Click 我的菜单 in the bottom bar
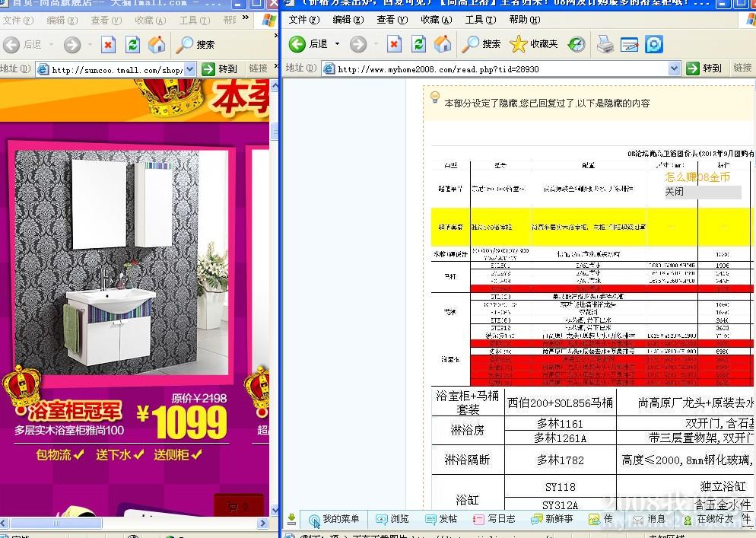 pos(334,519)
